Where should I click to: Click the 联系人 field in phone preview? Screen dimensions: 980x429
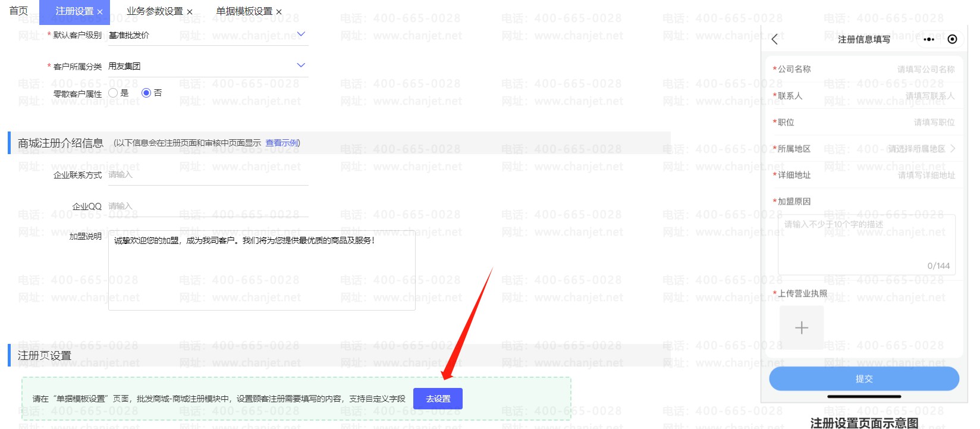[864, 96]
